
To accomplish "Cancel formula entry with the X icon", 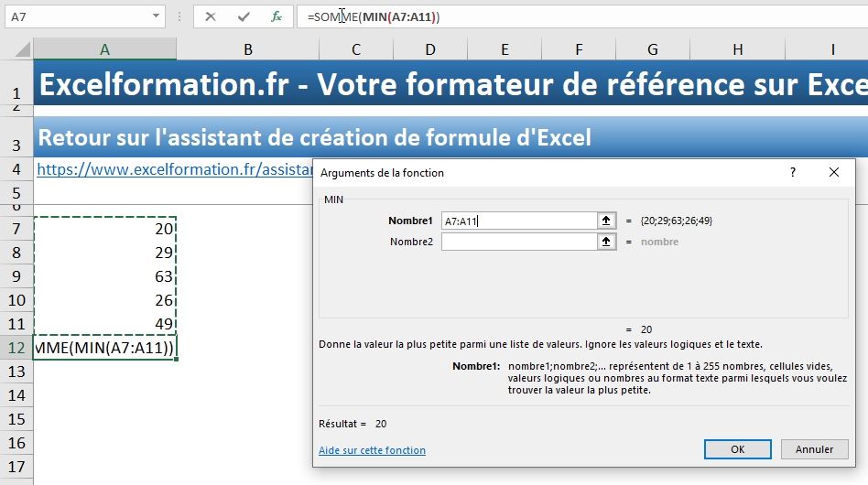I will pyautogui.click(x=211, y=16).
